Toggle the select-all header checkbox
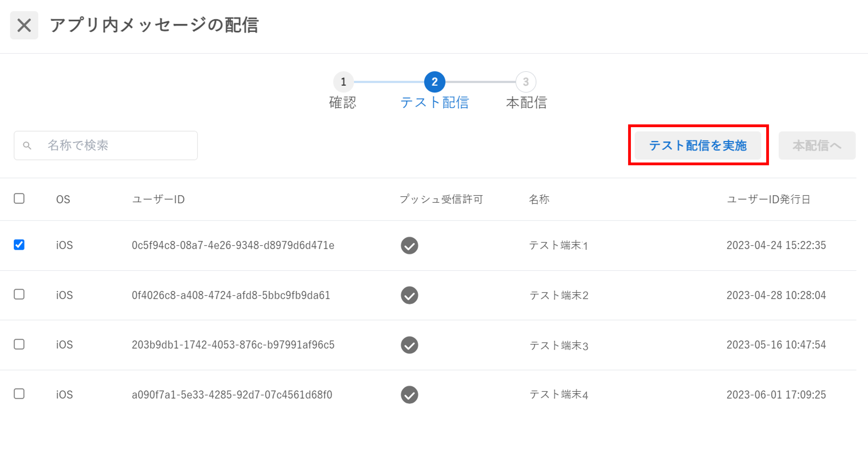Image resolution: width=868 pixels, height=465 pixels. point(19,199)
